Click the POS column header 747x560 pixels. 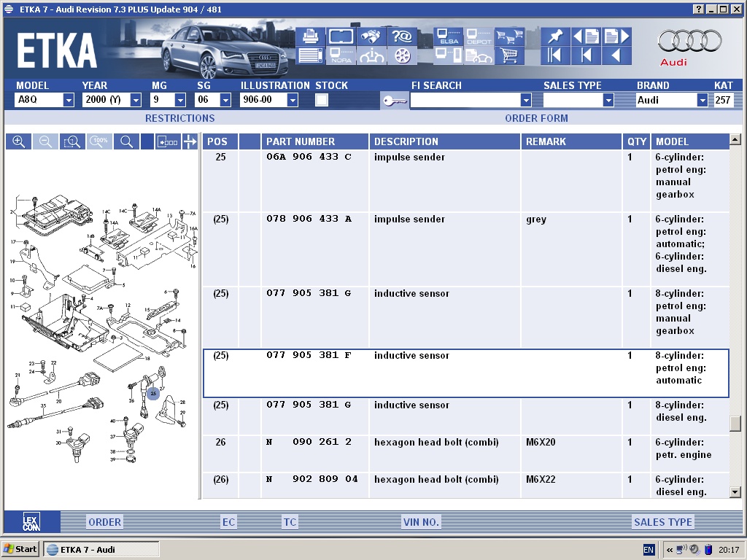click(x=220, y=141)
